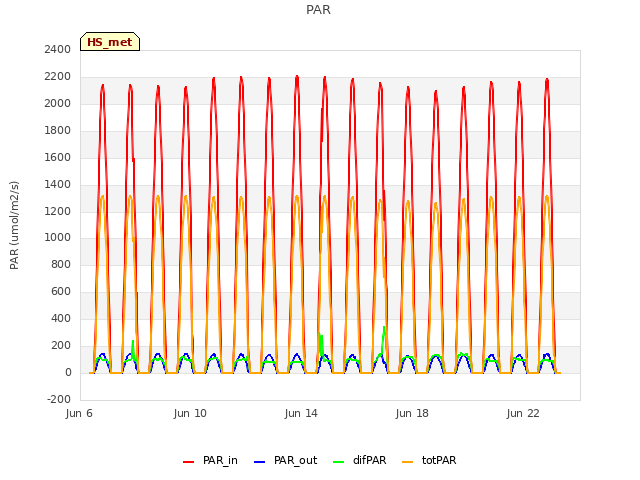The width and height of the screenshot is (640, 480).
Task: Click the 0 y-axis tick label
Action: point(68,373)
